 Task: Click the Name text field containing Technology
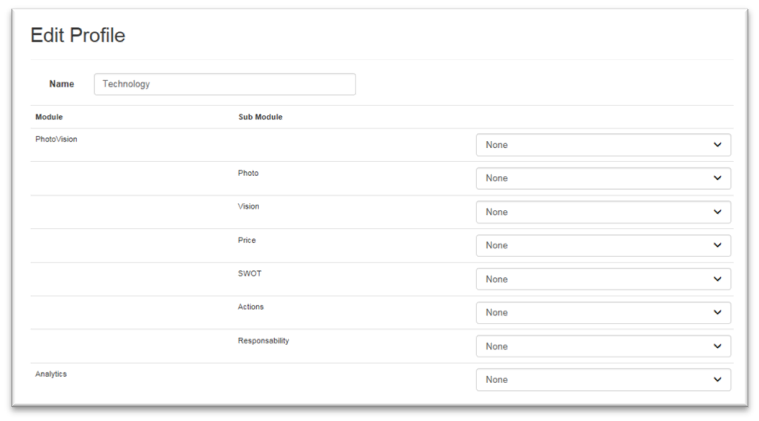224,84
